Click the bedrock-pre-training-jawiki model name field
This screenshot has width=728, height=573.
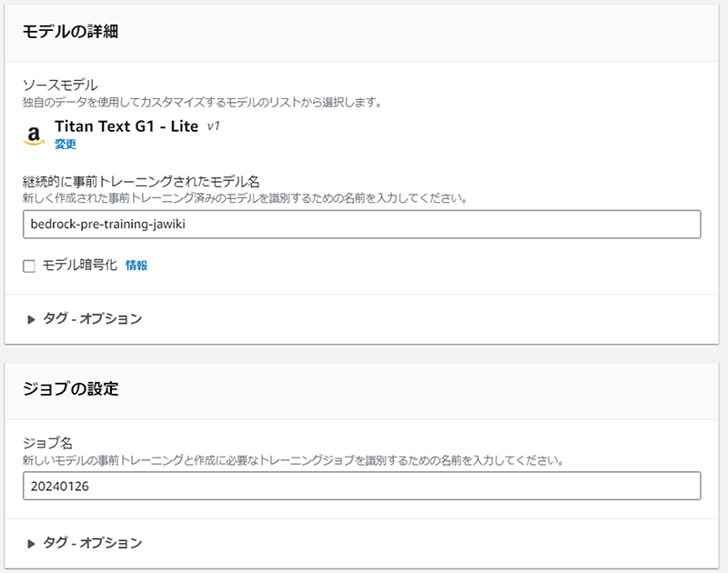click(x=361, y=224)
